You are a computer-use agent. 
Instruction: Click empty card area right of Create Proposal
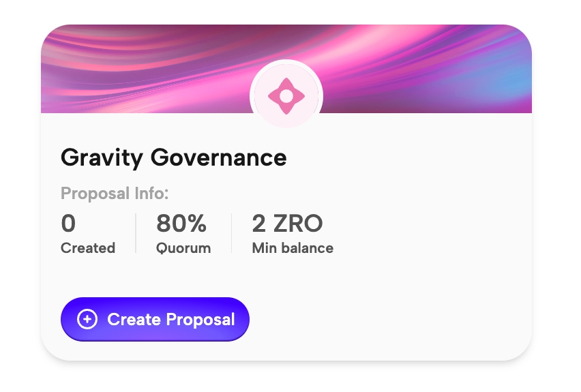pos(389,319)
